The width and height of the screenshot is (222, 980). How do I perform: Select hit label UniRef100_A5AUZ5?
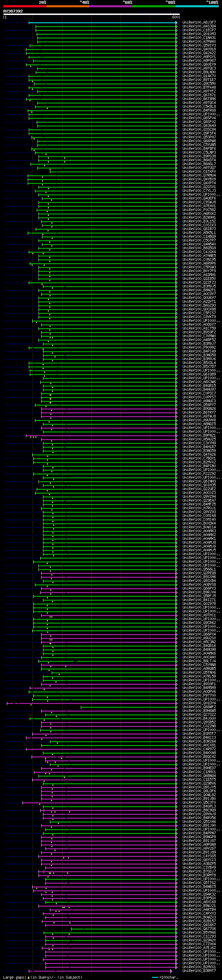pos(199,439)
